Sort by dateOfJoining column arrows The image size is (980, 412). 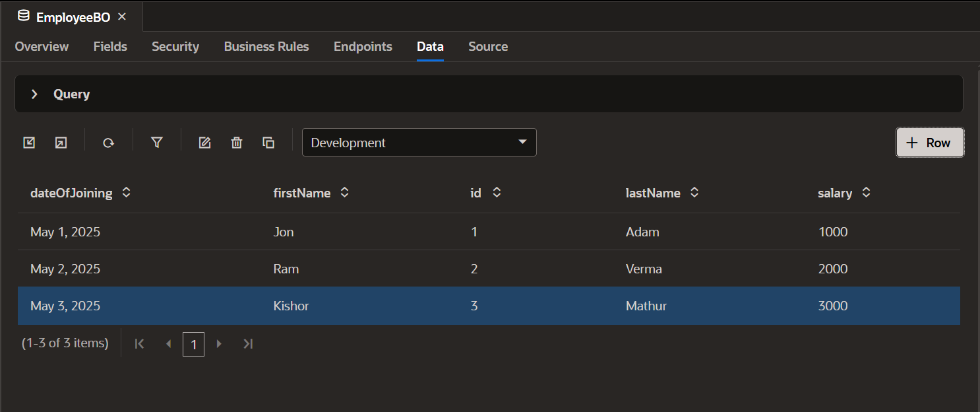(x=126, y=193)
